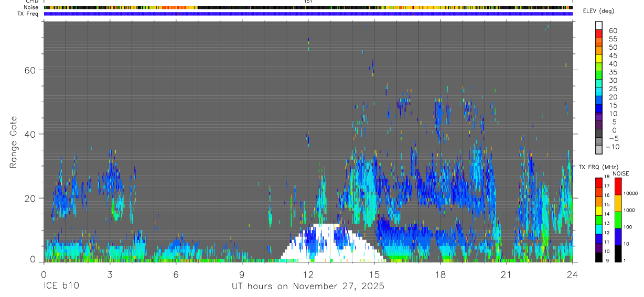The height and width of the screenshot is (297, 644).
Task: Click the 'NOISE' legend title
Action: [621, 173]
